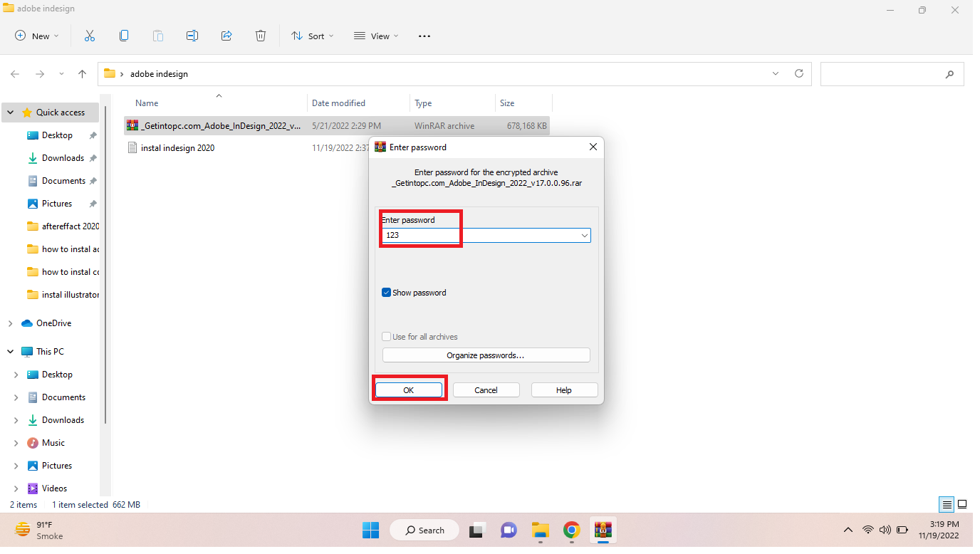
Task: Click the File Explorer search field
Action: (x=892, y=74)
